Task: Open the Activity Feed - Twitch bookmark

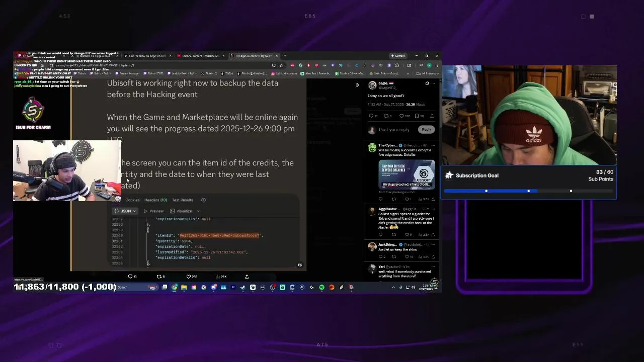Action: pyautogui.click(x=182, y=73)
